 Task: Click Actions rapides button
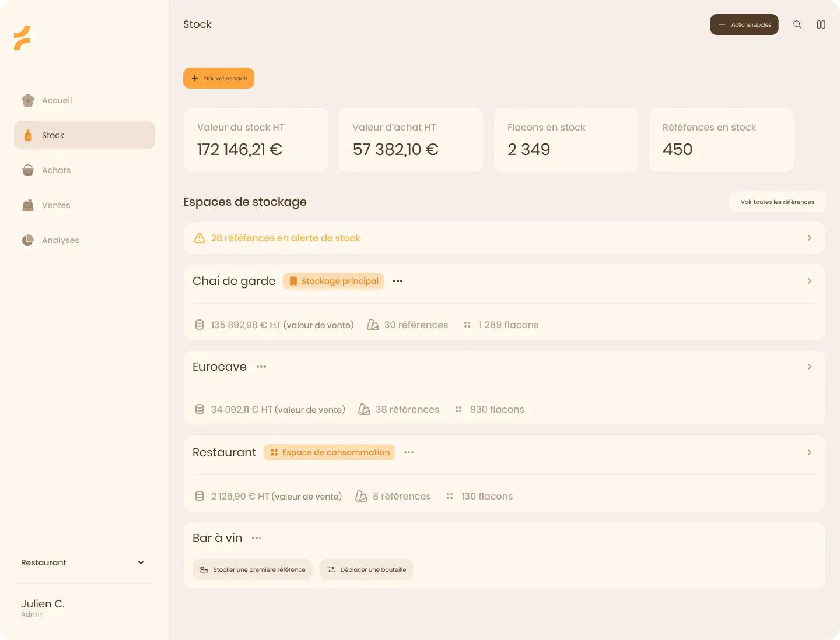click(744, 24)
